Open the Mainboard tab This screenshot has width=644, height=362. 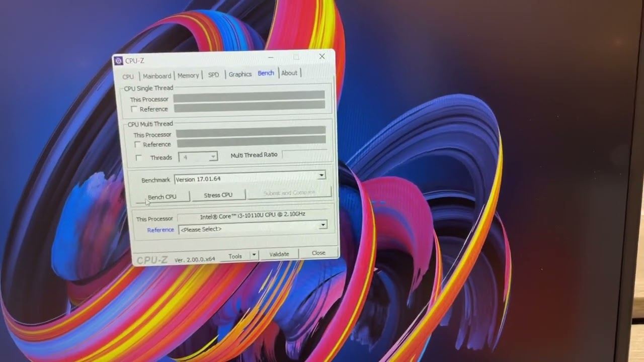coord(157,76)
